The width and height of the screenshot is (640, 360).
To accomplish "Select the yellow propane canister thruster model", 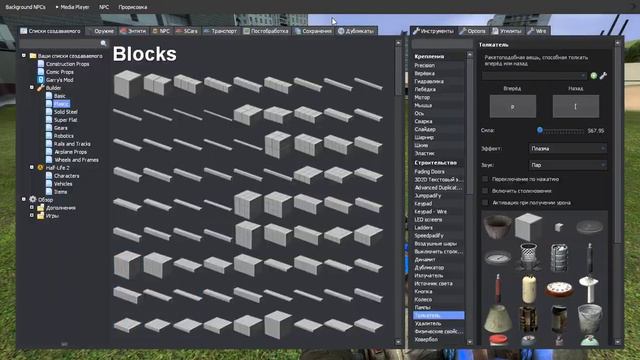I will click(529, 288).
